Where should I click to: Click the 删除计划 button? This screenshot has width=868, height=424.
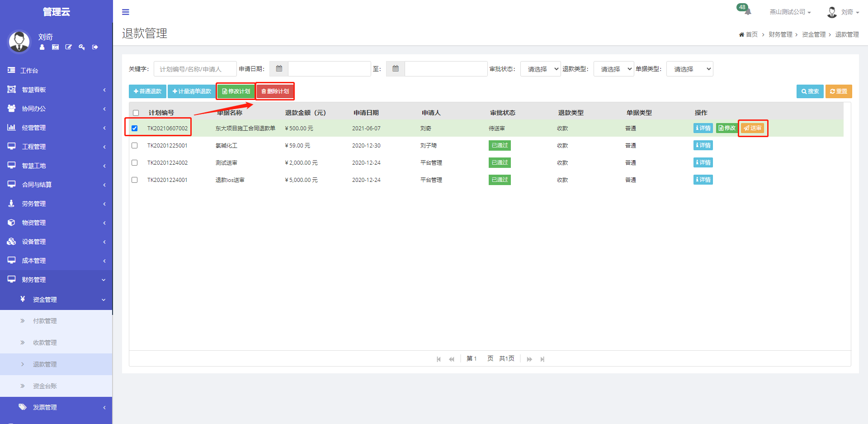[x=275, y=91]
